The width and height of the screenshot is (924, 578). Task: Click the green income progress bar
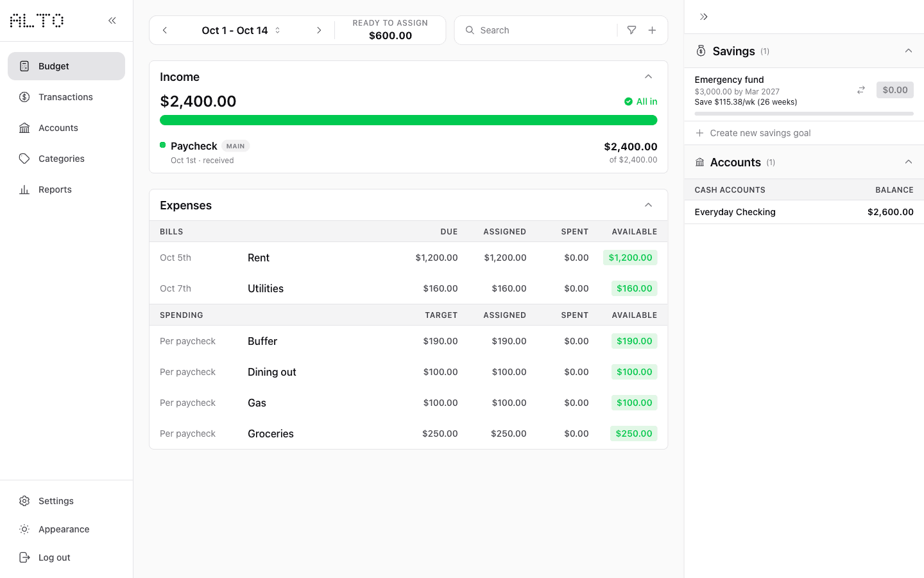click(408, 120)
